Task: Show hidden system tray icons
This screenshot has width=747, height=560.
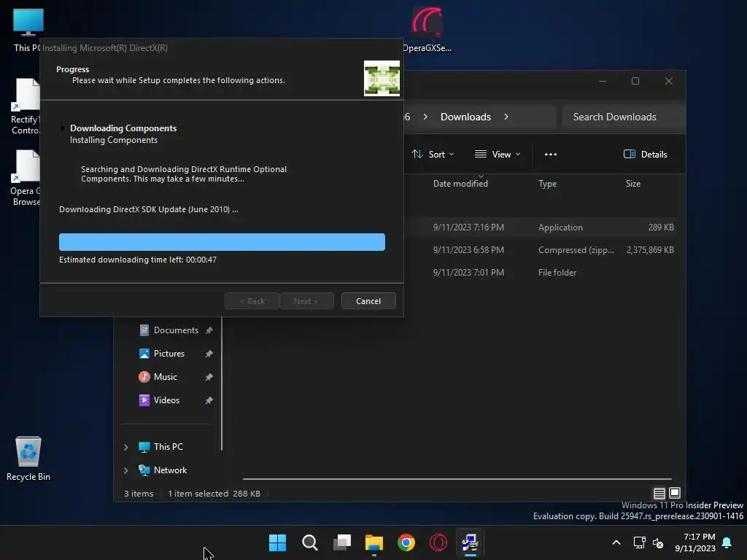Action: pyautogui.click(x=616, y=542)
